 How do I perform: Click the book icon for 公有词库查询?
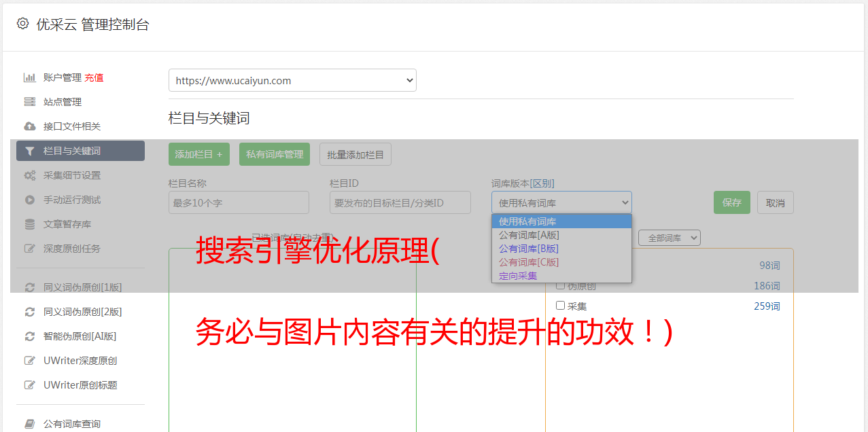29,424
